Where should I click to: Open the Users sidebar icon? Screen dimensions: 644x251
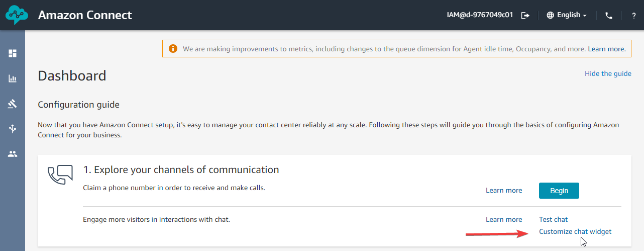click(x=13, y=154)
